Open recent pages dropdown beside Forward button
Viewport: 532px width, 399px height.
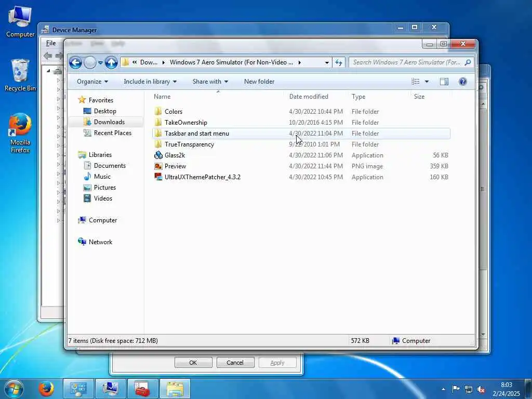(100, 63)
